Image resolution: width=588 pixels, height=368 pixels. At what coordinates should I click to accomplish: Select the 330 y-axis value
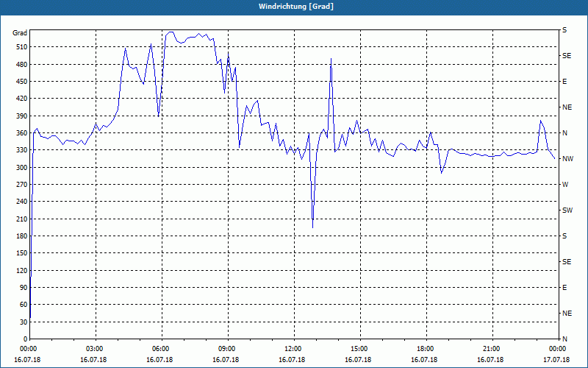click(x=23, y=150)
